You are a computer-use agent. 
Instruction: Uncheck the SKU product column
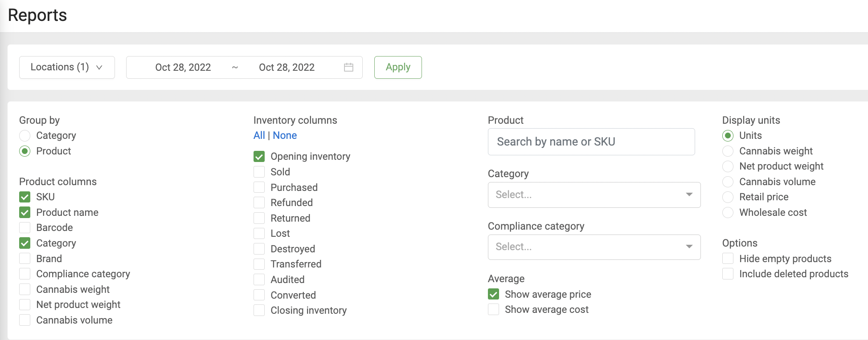(25, 197)
